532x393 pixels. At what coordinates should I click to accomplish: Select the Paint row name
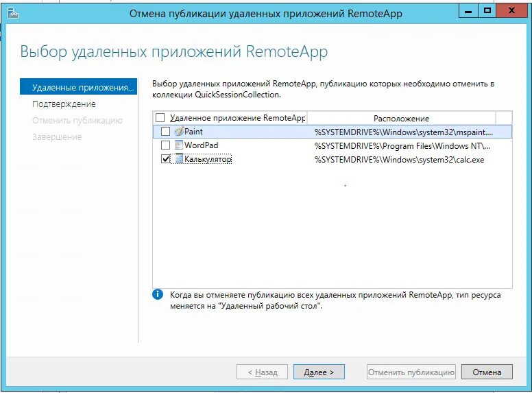[x=193, y=132]
